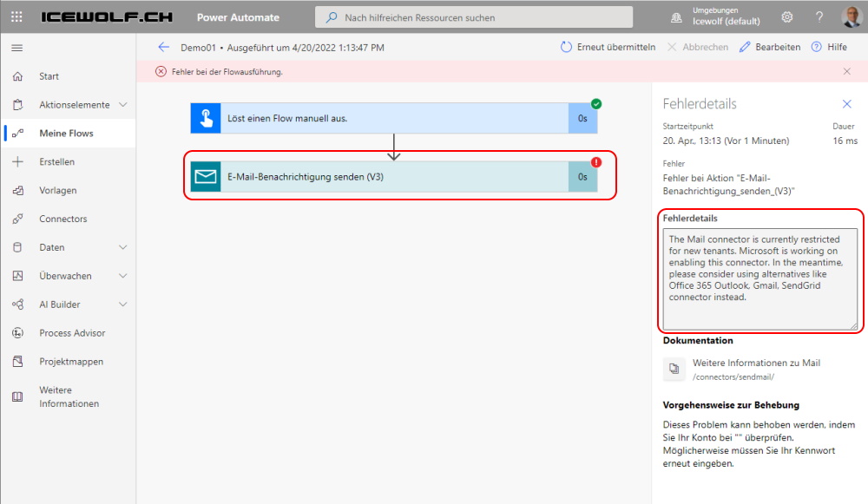The width and height of the screenshot is (868, 504).
Task: Collapse the navigation hamburger menu
Action: click(x=17, y=48)
